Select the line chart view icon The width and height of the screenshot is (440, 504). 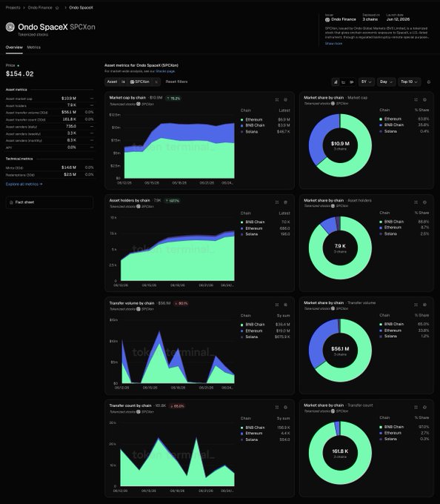tap(343, 82)
